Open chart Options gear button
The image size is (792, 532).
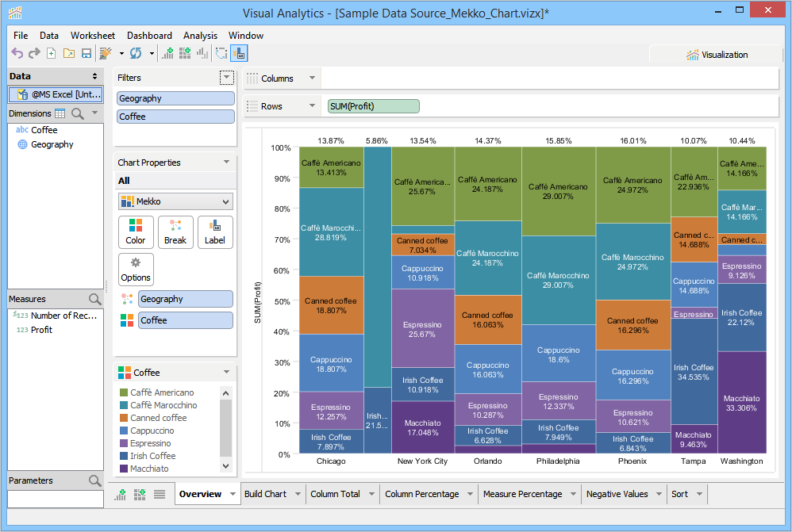point(136,269)
